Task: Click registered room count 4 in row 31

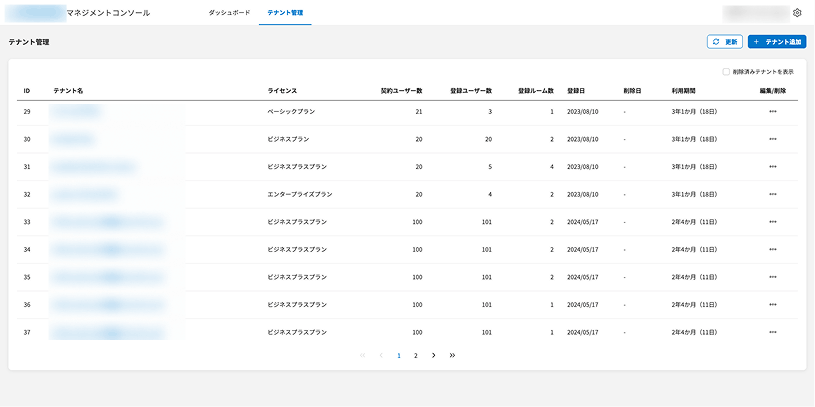Action: coord(551,167)
